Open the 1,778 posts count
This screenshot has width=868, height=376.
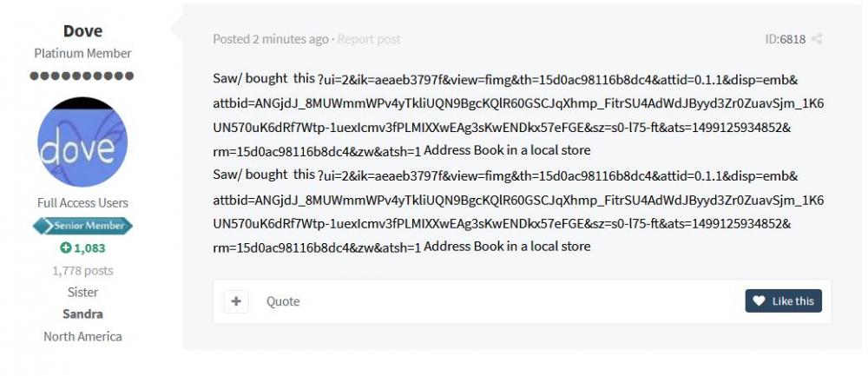(x=83, y=270)
